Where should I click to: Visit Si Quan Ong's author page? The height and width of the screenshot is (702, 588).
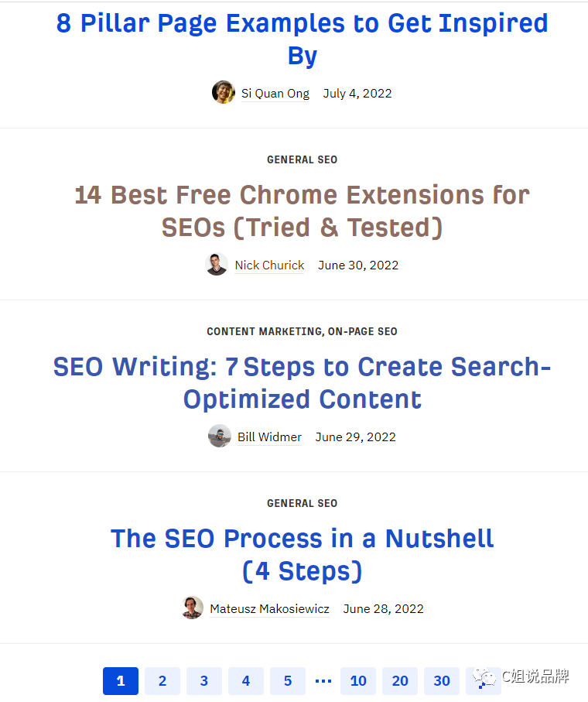(x=275, y=94)
